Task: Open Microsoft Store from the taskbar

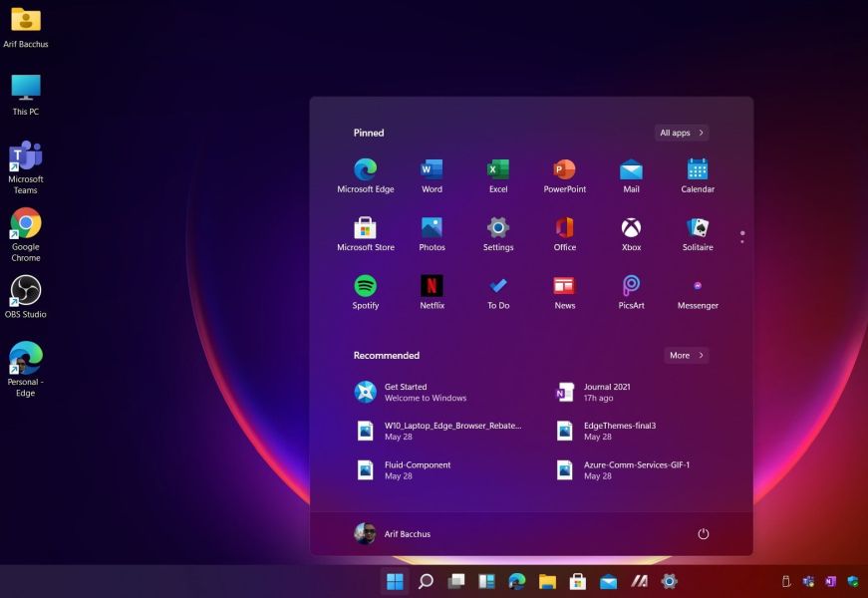Action: (578, 581)
